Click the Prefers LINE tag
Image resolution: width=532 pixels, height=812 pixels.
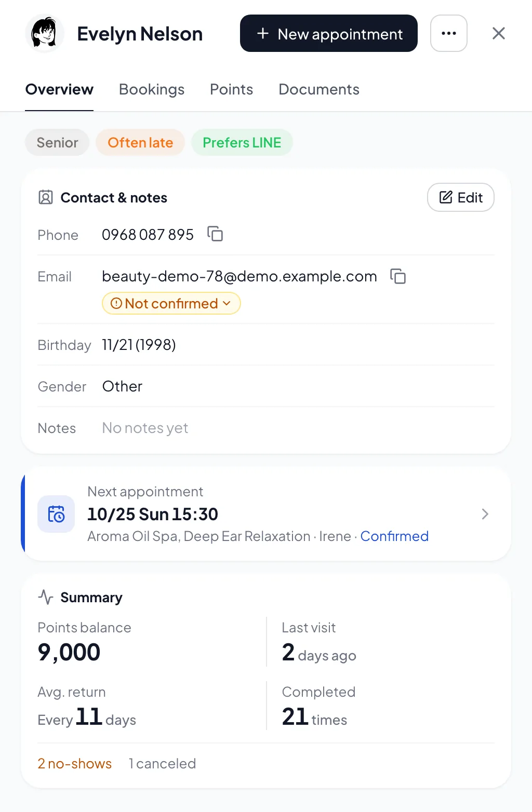tap(242, 142)
